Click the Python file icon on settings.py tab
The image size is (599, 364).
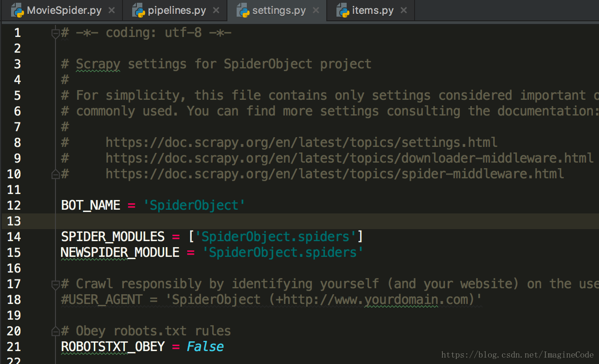[x=243, y=10]
